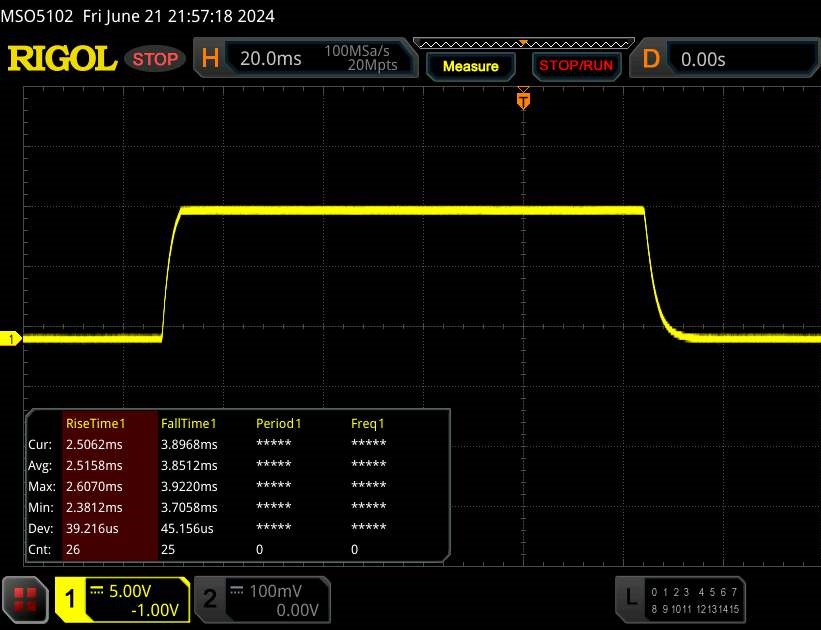Click the FallTime1 count value 25

click(168, 549)
